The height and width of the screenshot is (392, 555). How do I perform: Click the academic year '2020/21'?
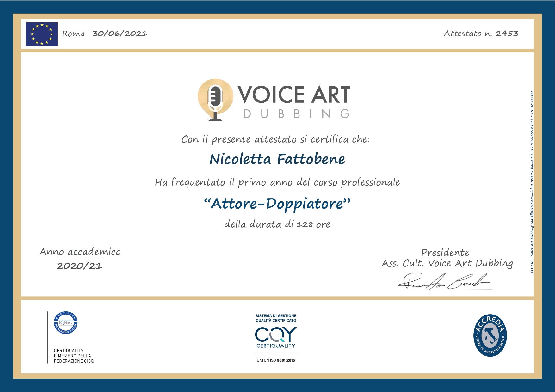pyautogui.click(x=79, y=266)
